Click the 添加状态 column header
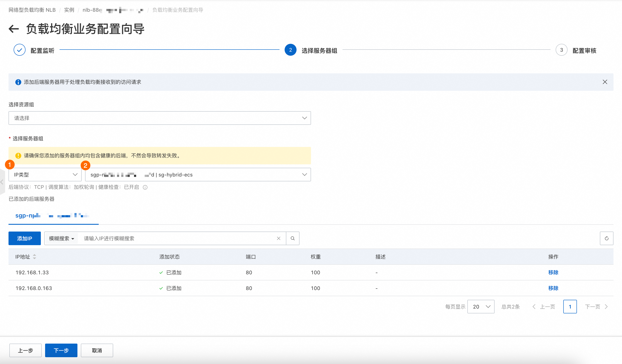The image size is (622, 364). click(x=170, y=257)
